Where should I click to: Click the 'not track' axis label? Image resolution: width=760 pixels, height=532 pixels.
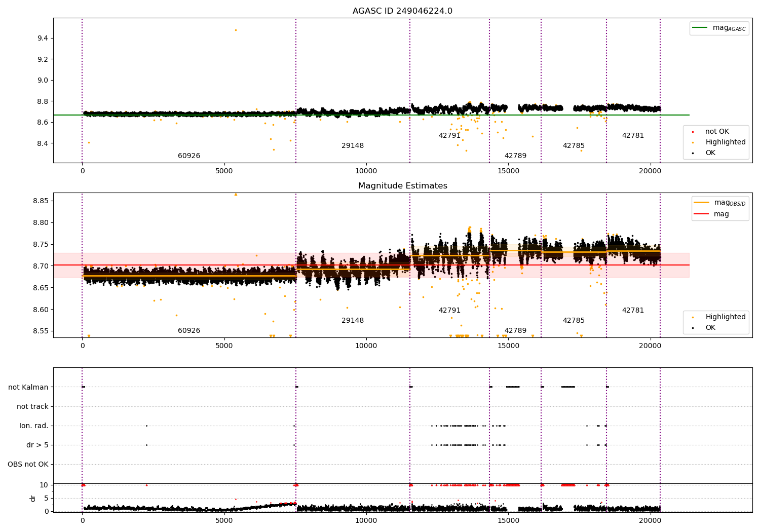coord(32,407)
